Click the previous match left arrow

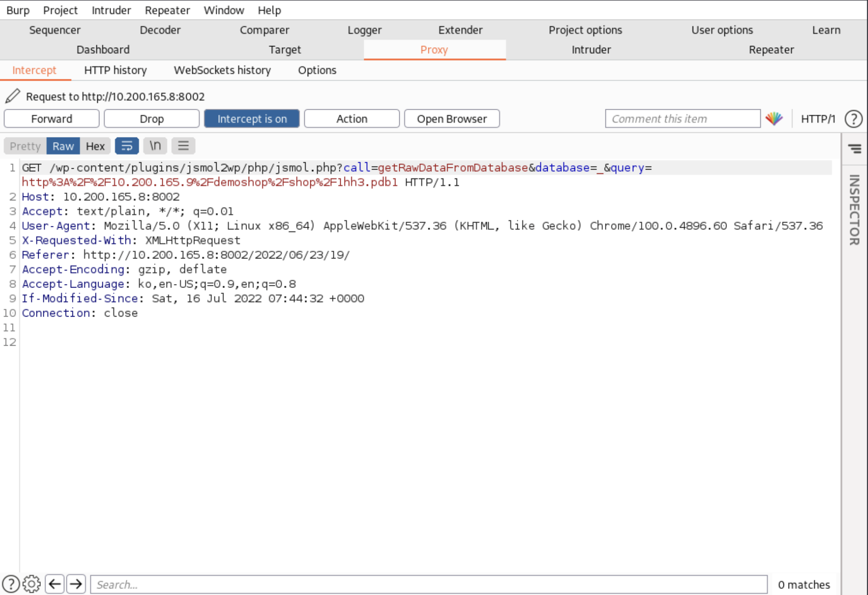click(55, 584)
